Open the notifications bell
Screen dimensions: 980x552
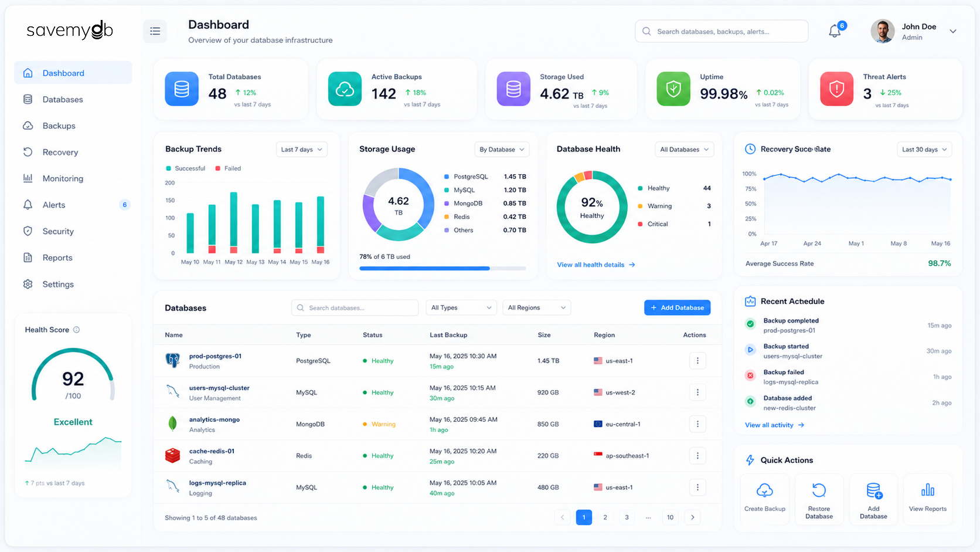coord(835,31)
